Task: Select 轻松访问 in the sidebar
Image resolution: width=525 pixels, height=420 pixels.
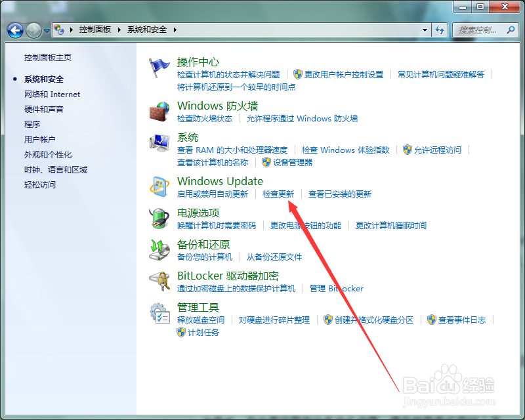Action: [x=40, y=185]
